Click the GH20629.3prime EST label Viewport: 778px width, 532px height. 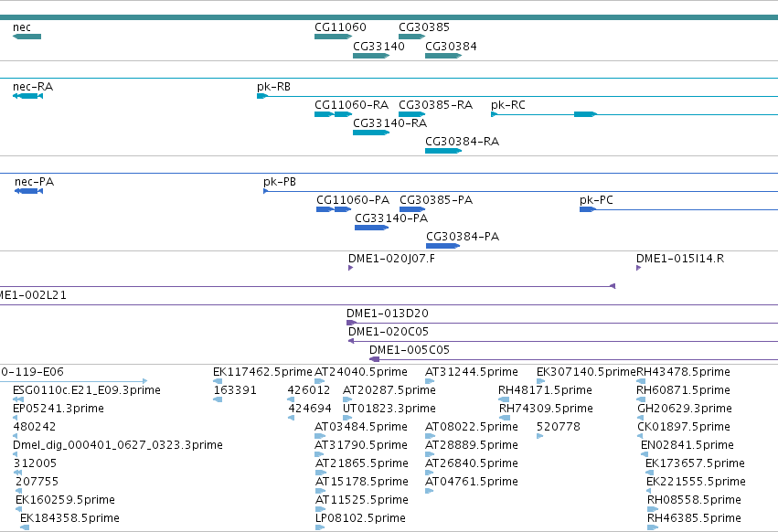[x=685, y=409]
